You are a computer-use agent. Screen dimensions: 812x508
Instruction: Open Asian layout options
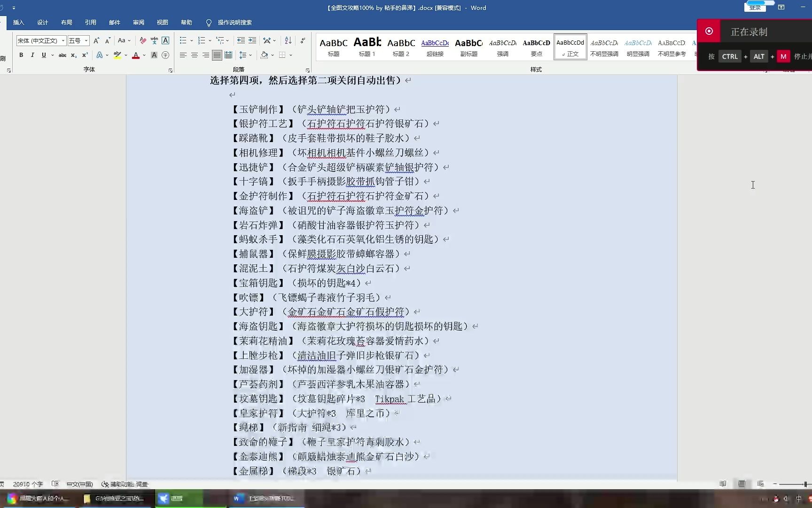click(267, 40)
